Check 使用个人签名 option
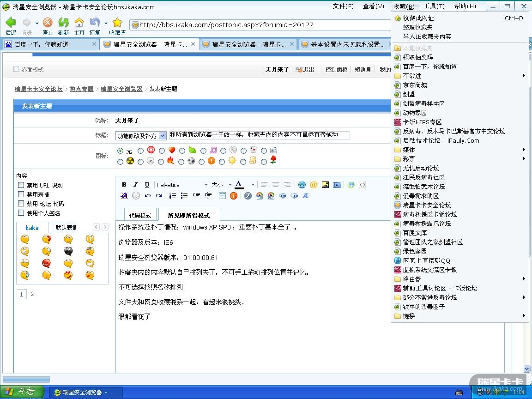This screenshot has height=399, width=532. point(21,213)
